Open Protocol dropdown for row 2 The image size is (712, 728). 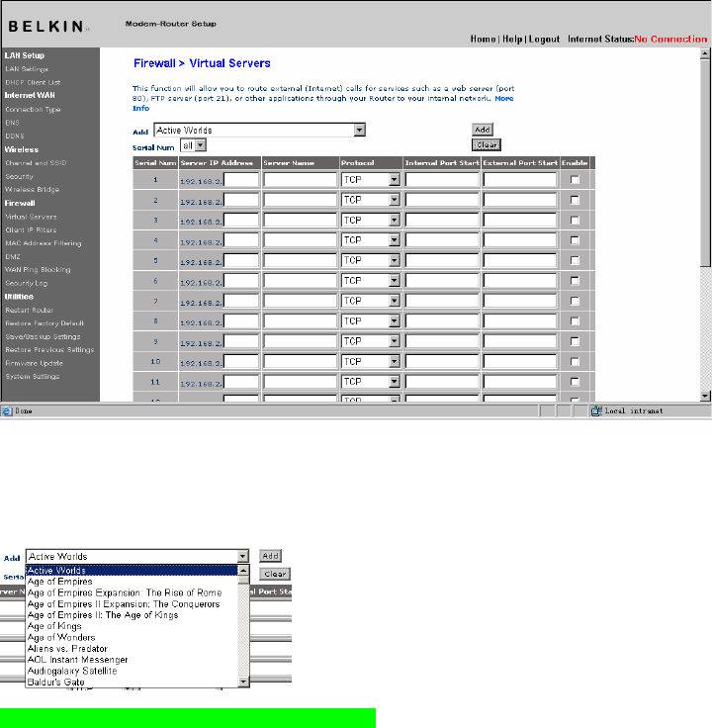pyautogui.click(x=371, y=200)
